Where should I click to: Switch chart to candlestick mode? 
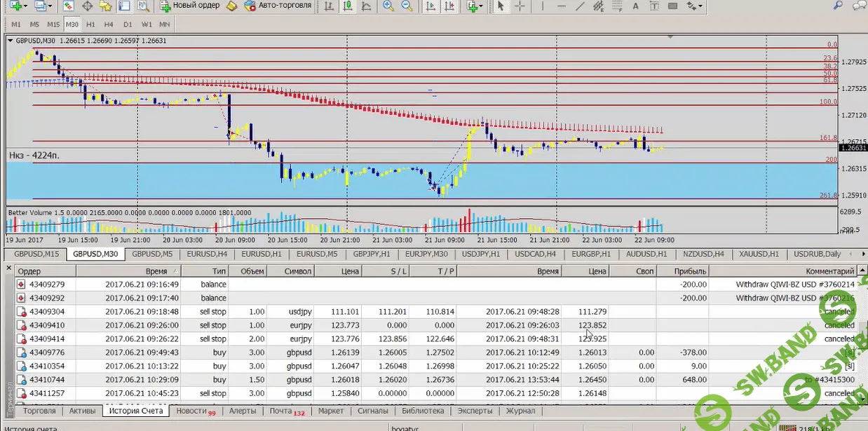pos(348,6)
